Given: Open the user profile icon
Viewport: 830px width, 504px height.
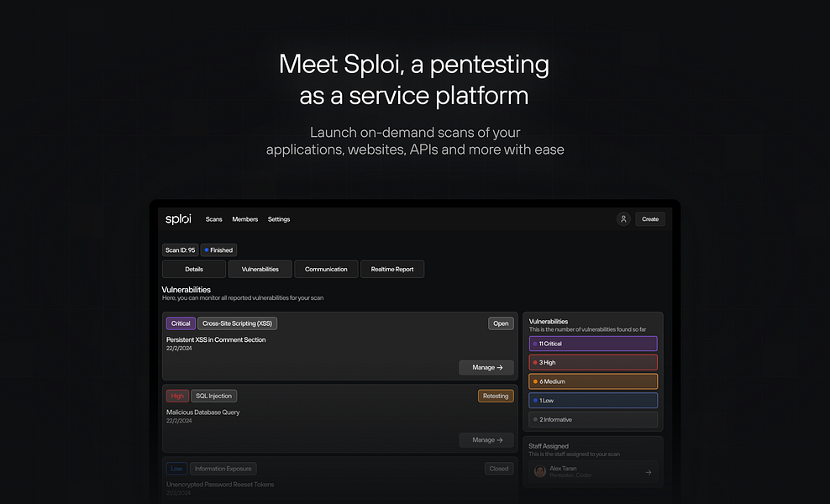Looking at the screenshot, I should 623,219.
